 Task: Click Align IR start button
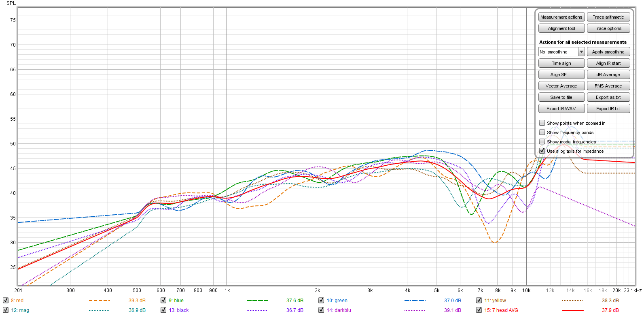pyautogui.click(x=608, y=63)
